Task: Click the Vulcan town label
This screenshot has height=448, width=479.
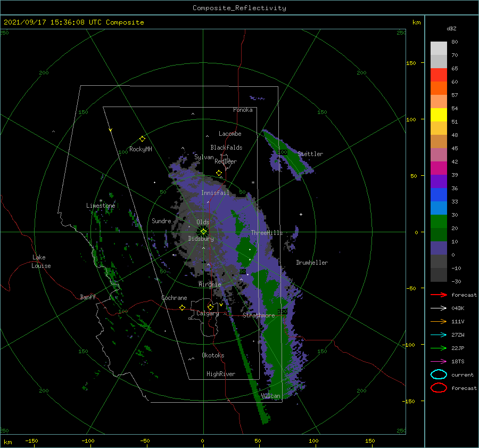Action: coord(270,396)
